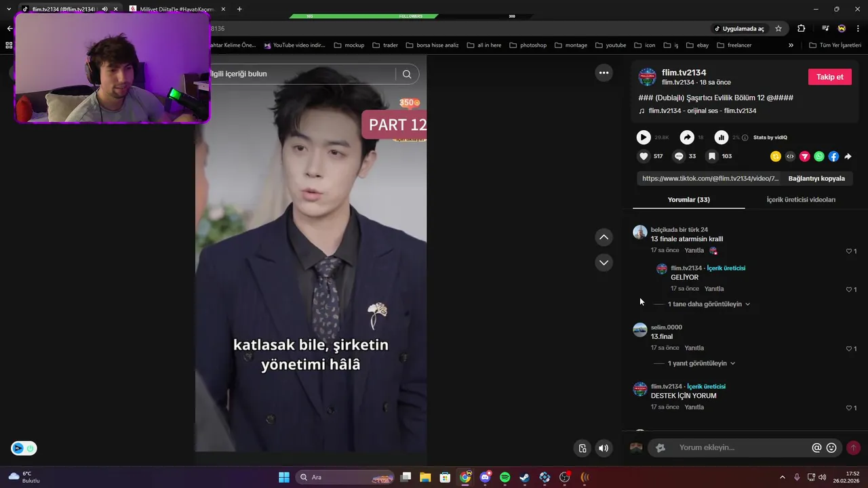Go to next video with down arrow
The height and width of the screenshot is (488, 868).
pos(604,262)
